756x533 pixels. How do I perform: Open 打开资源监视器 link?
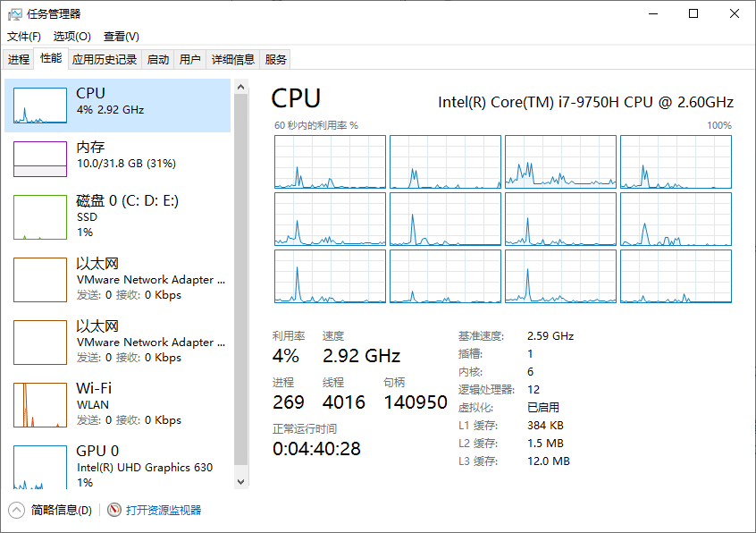click(164, 510)
